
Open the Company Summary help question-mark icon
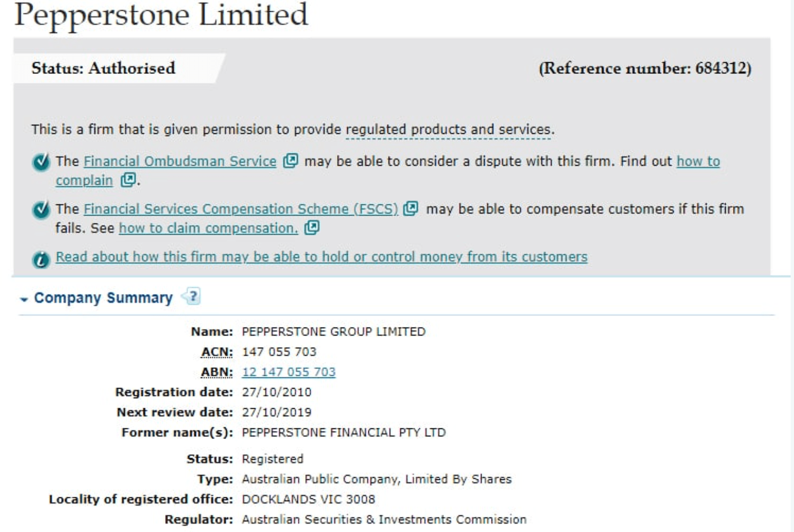[x=192, y=296]
